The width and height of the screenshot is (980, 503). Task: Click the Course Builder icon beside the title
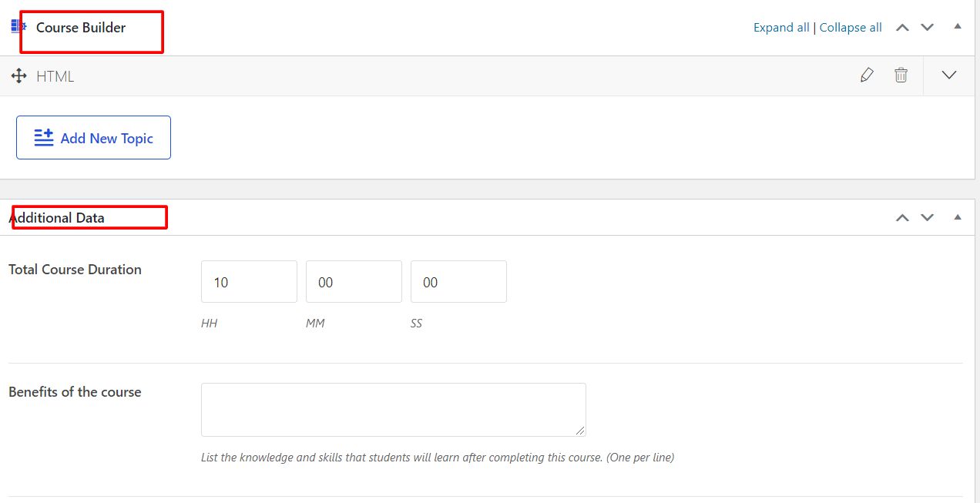click(x=18, y=26)
